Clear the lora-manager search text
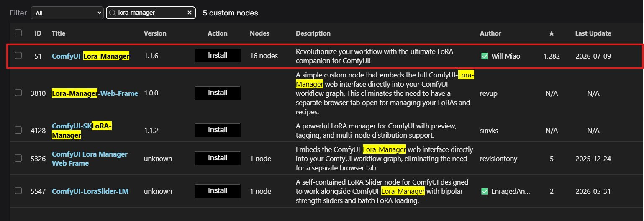The image size is (644, 221). point(190,13)
